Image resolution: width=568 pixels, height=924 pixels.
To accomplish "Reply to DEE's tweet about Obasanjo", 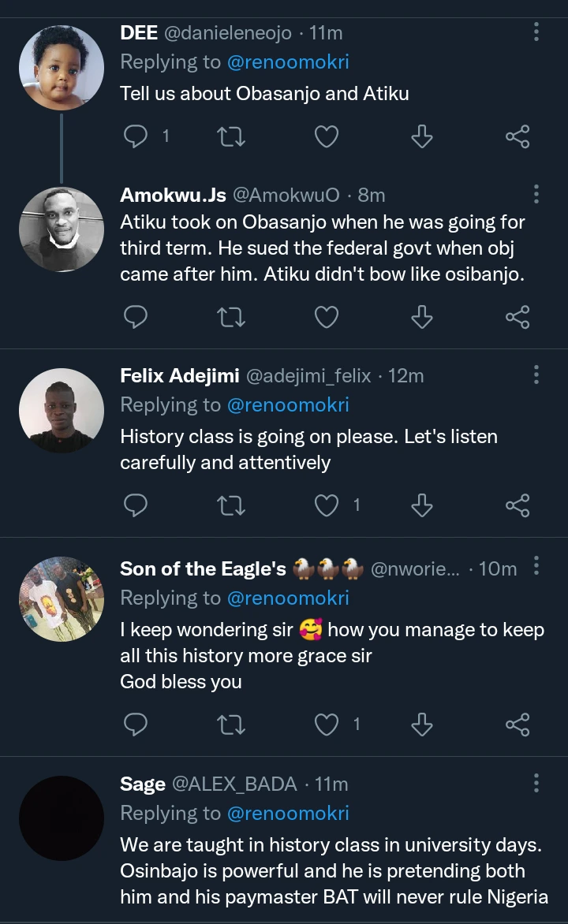I will click(137, 137).
